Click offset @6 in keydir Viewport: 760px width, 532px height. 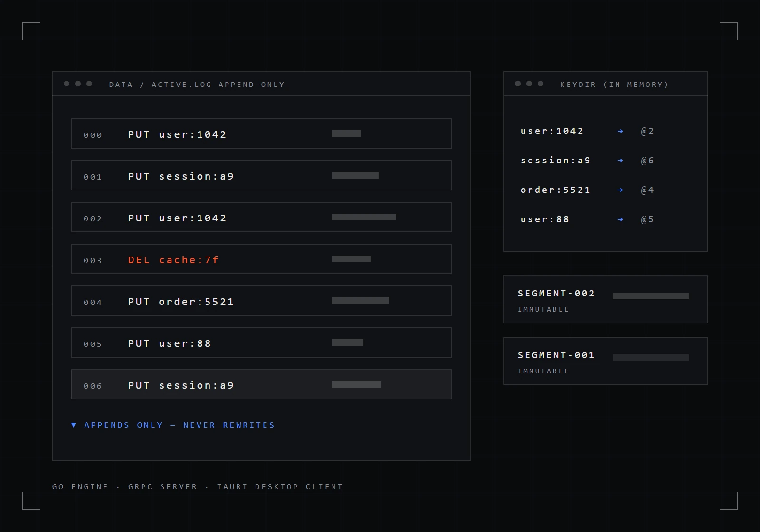pyautogui.click(x=647, y=161)
